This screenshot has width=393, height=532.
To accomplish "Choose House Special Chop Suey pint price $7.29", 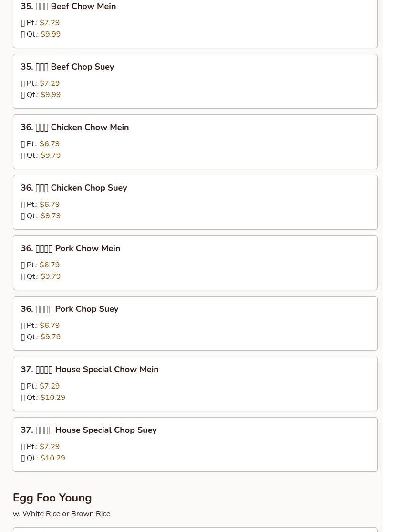I will tap(50, 447).
